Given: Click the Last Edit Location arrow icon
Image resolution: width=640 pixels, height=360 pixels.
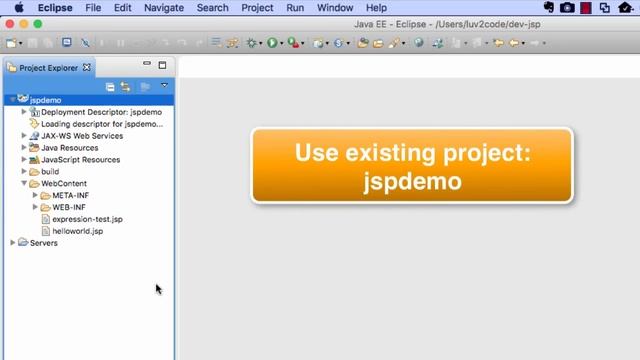Looking at the screenshot, I should click(x=498, y=42).
